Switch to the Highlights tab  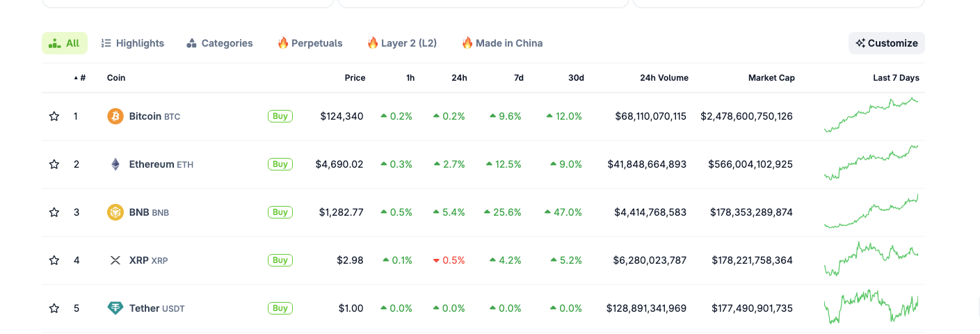coord(133,43)
